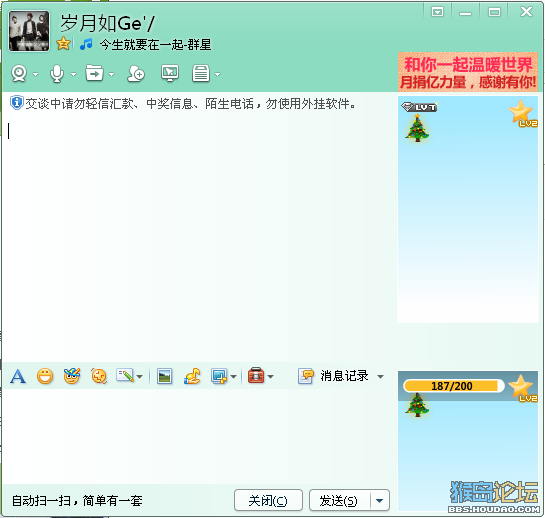Expand the 消息记录 dropdown arrow
This screenshot has width=545, height=518.
click(x=380, y=377)
